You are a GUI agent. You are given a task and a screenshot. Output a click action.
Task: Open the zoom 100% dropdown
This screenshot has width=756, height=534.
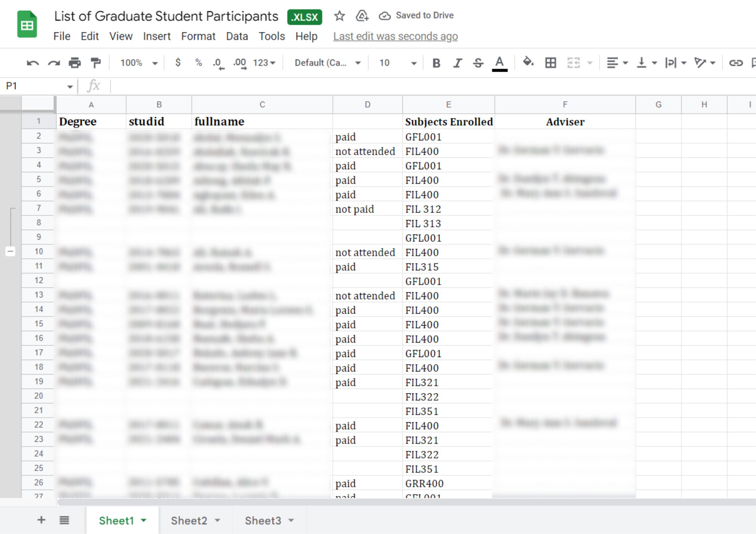pyautogui.click(x=139, y=63)
